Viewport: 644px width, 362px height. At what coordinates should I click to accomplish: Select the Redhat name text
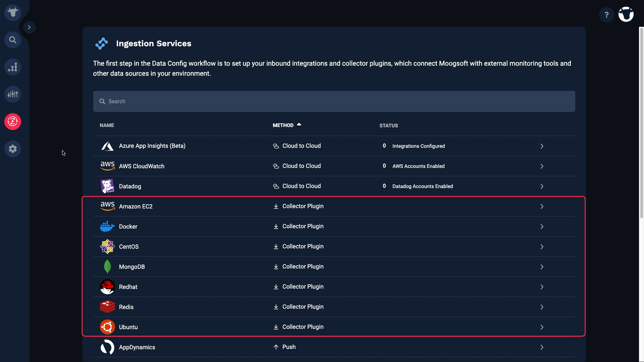pos(128,287)
